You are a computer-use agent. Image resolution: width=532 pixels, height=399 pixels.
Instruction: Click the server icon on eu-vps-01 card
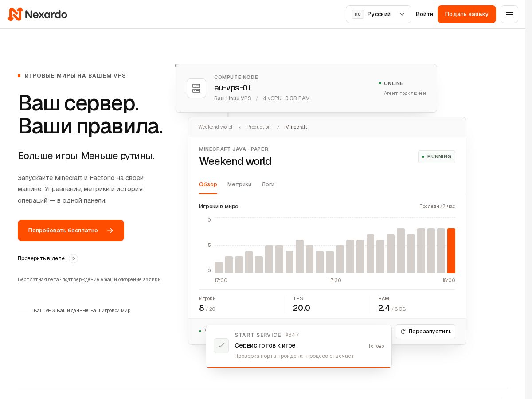pos(196,88)
